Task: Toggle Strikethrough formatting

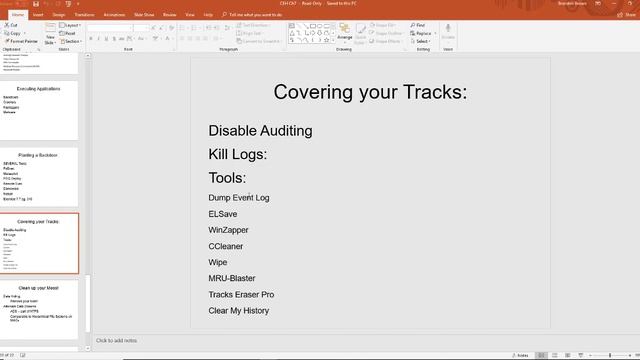Action: point(122,39)
